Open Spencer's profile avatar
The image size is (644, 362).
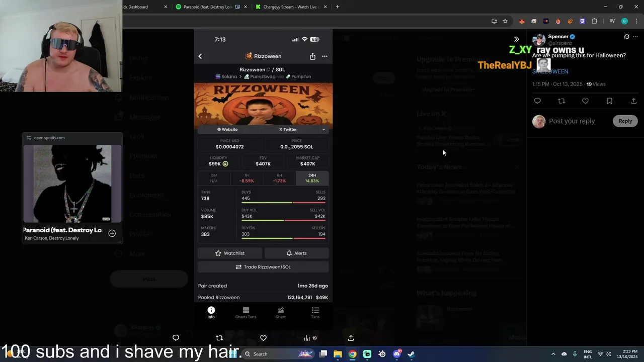point(539,40)
